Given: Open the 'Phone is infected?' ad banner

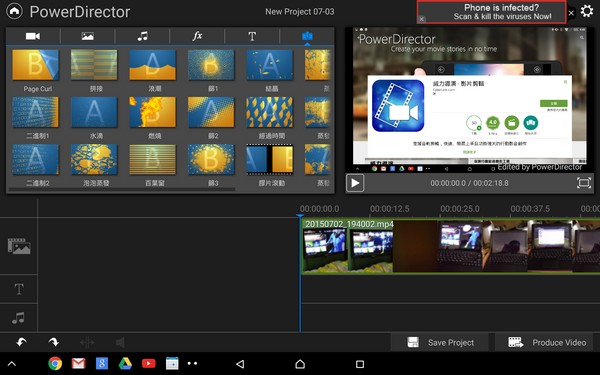Looking at the screenshot, I should [492, 12].
